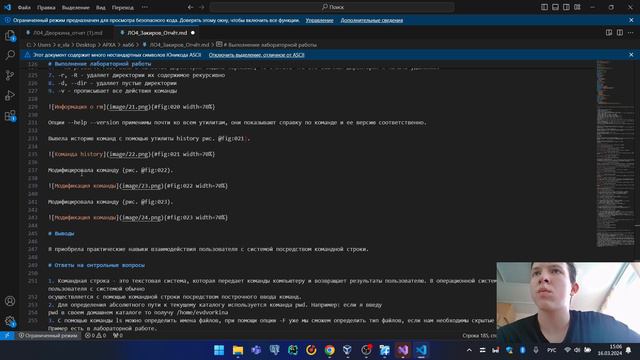Open preview to the side icon

(x=609, y=33)
